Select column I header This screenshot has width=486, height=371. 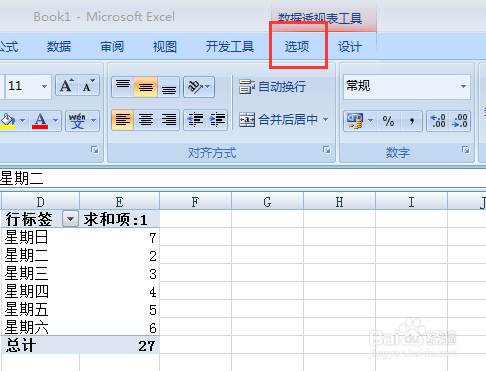[411, 202]
